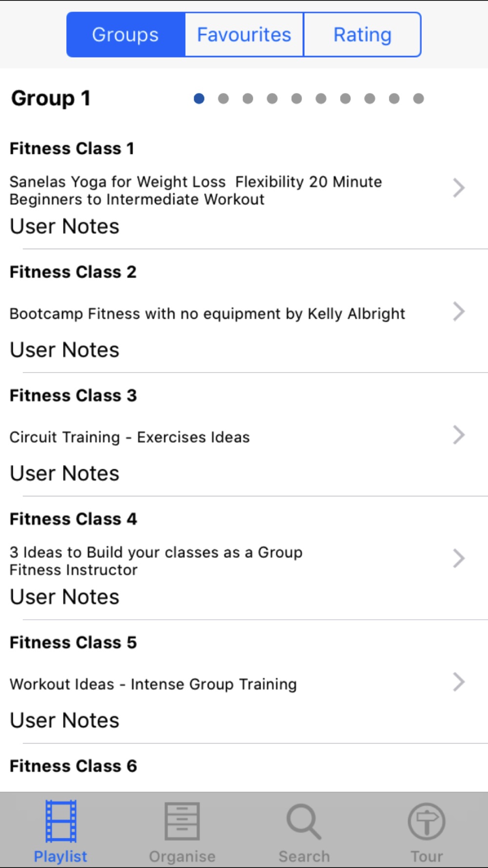Open the Search magnifying glass icon
The height and width of the screenshot is (868, 488).
click(x=304, y=822)
